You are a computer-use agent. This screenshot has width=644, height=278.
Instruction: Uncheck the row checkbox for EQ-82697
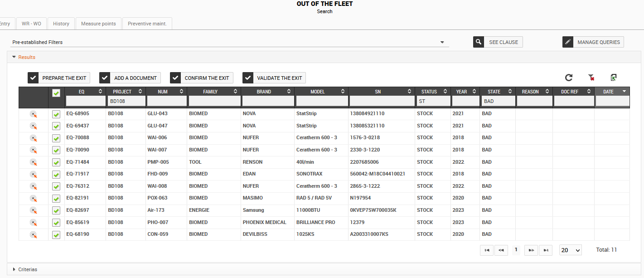pyautogui.click(x=56, y=210)
